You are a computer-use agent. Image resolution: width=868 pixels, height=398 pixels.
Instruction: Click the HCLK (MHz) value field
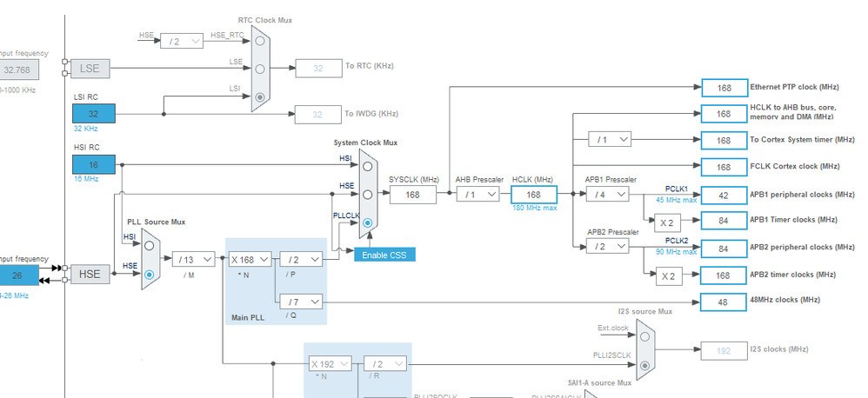pyautogui.click(x=534, y=195)
